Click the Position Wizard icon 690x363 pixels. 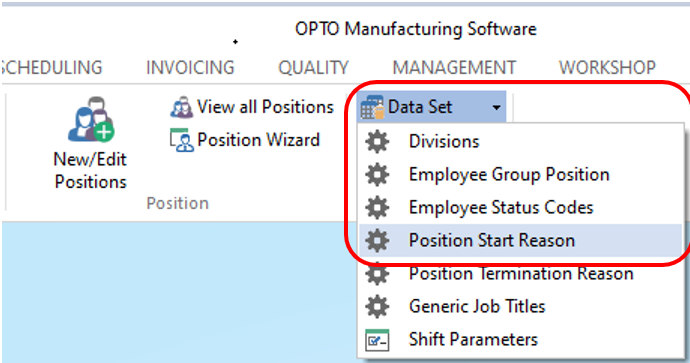(x=181, y=140)
